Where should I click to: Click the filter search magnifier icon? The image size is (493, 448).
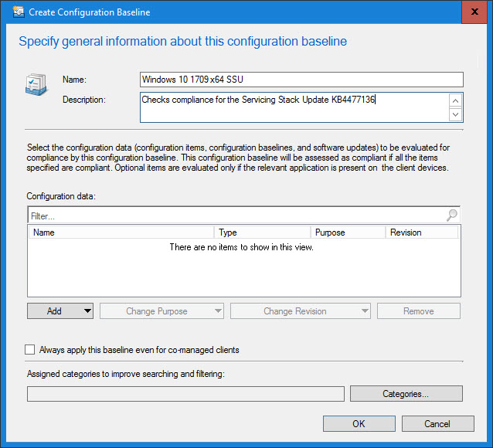pyautogui.click(x=452, y=216)
